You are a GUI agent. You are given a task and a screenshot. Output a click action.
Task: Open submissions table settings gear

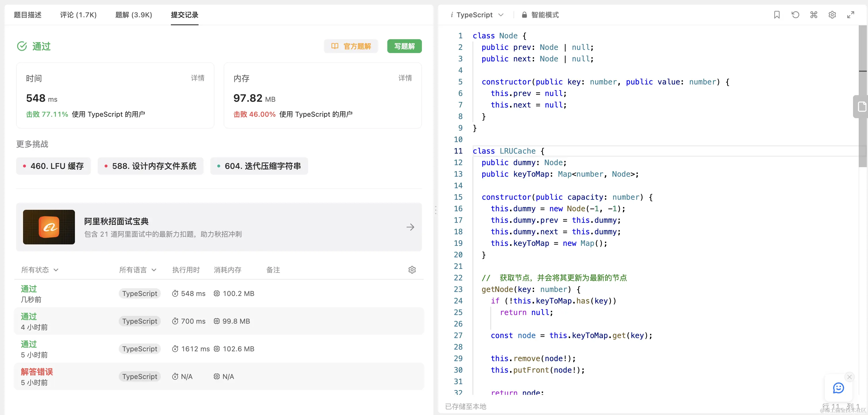[412, 270]
